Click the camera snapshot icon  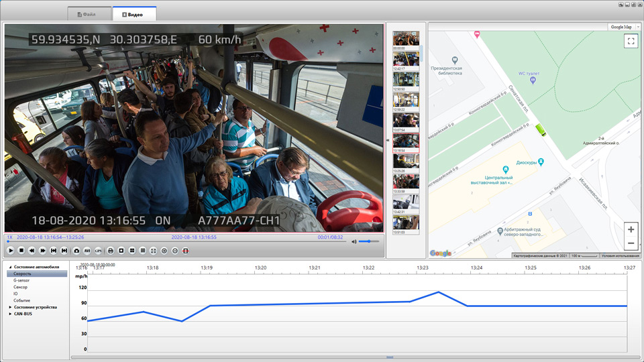pos(76,250)
